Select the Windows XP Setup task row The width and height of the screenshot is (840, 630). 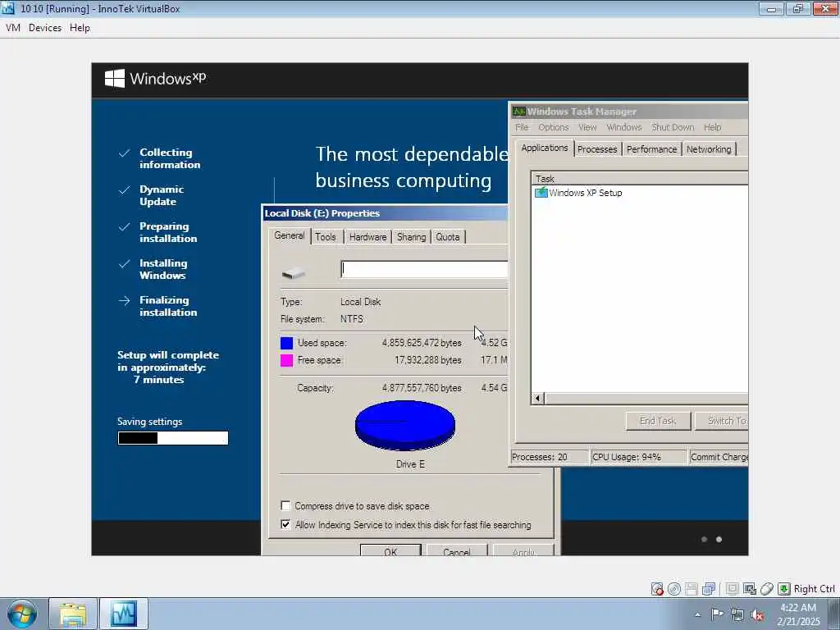click(x=640, y=192)
